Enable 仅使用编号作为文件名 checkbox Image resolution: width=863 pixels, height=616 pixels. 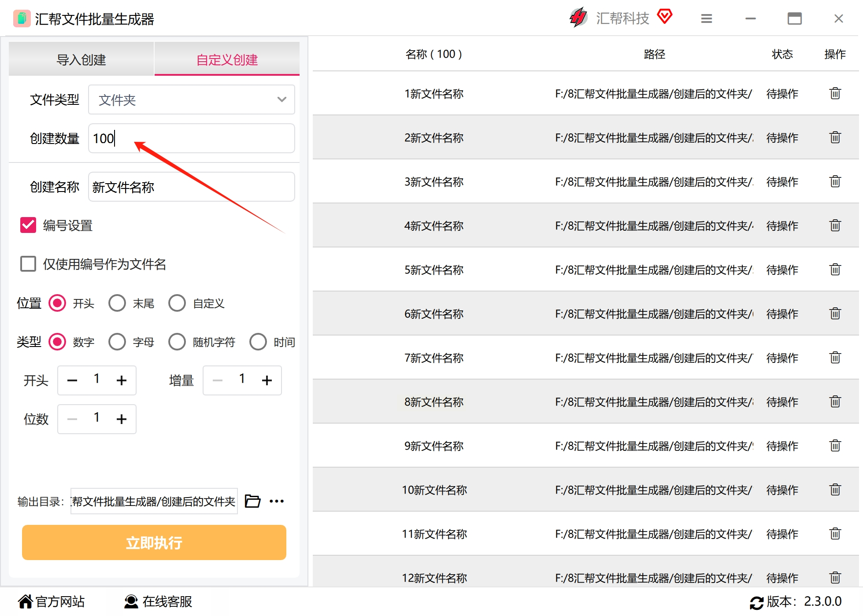[28, 264]
